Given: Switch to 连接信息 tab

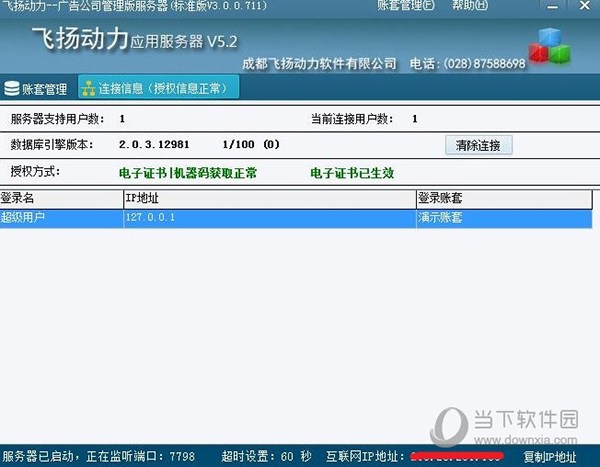Looking at the screenshot, I should click(x=159, y=88).
